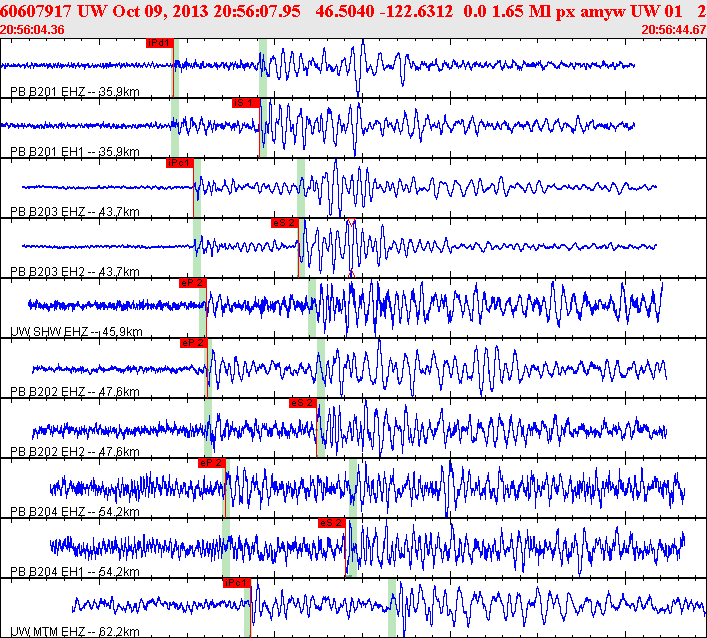Select the UW SHW EHZ -- 45.9km label
This screenshot has width=707, height=638.
(76, 332)
